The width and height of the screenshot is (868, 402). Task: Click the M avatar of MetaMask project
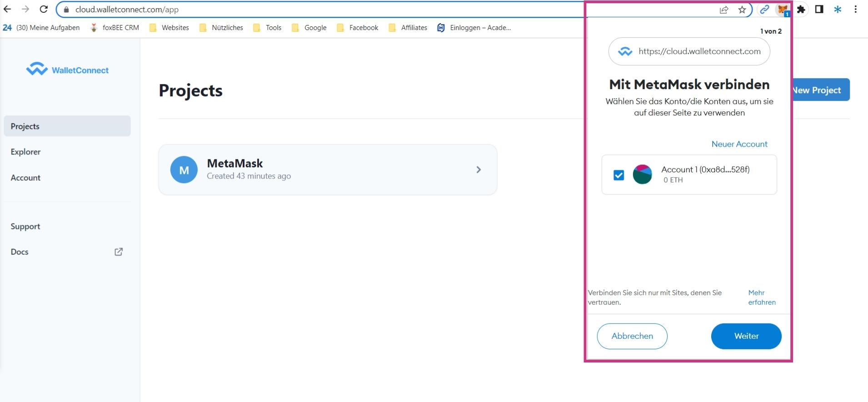[184, 170]
